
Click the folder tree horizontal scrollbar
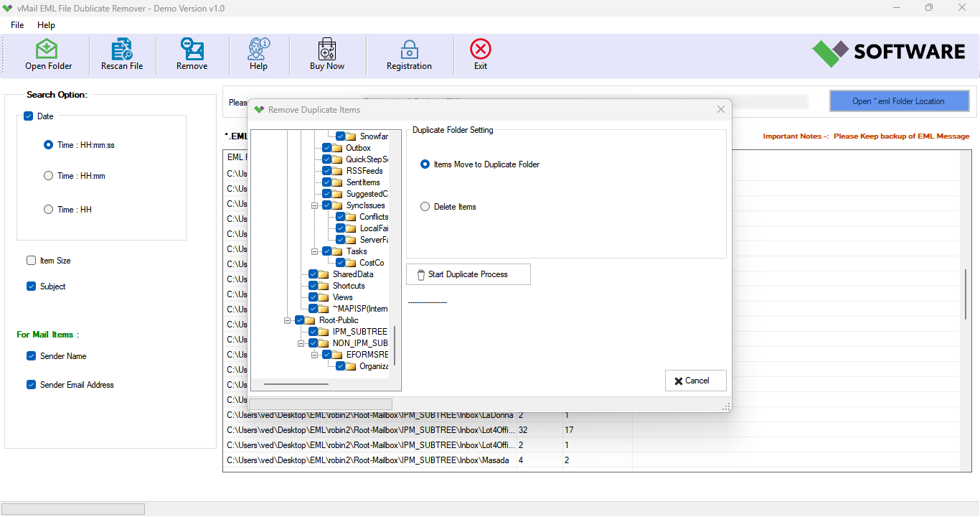[296, 384]
